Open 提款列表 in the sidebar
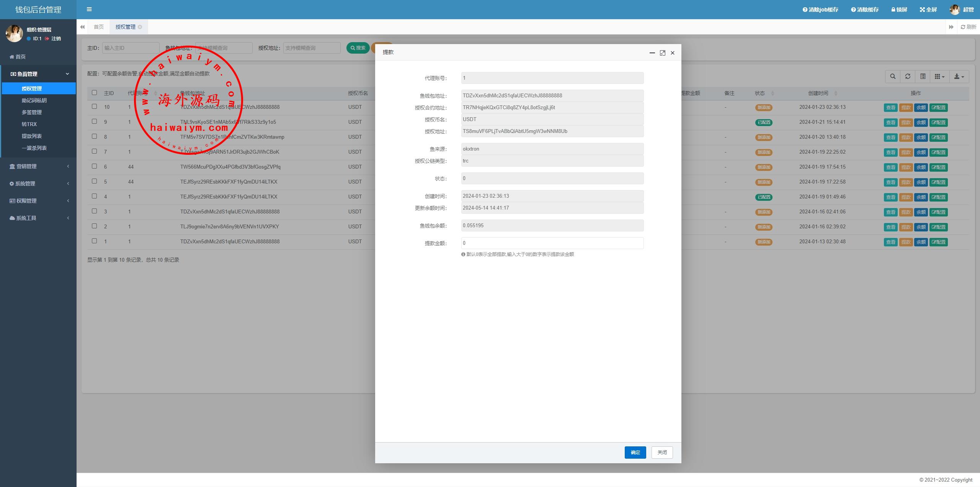The image size is (980, 487). click(32, 136)
